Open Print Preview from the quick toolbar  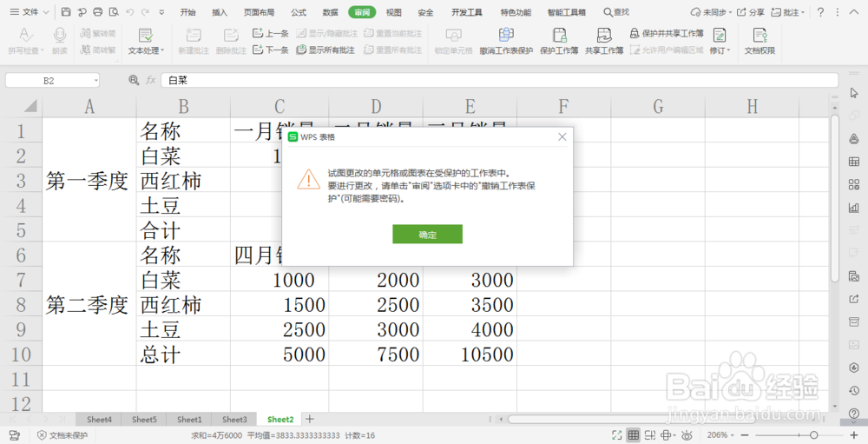pyautogui.click(x=114, y=11)
